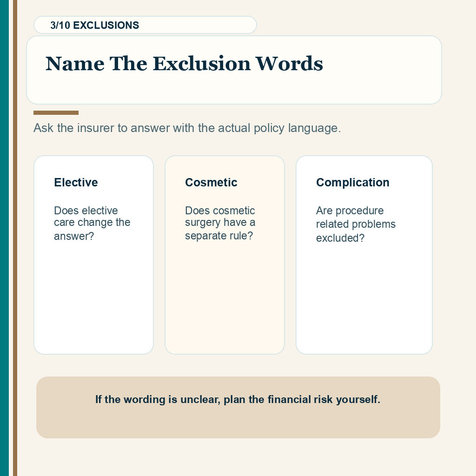
Task: Select the 'Cosmetic' card heading
Action: coord(211,182)
